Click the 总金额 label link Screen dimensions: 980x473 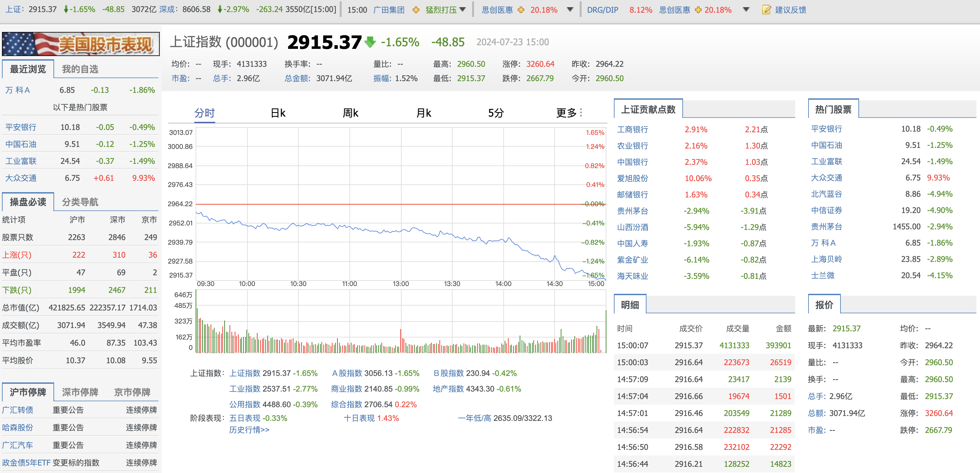[x=298, y=78]
